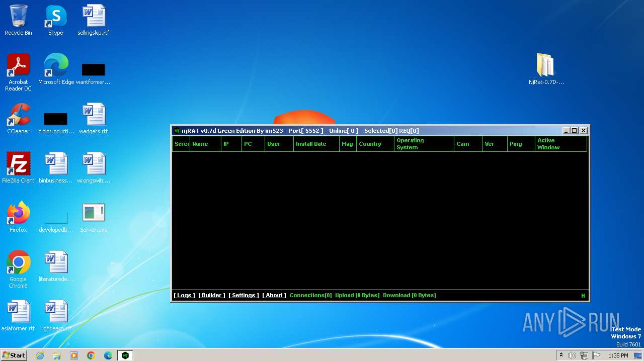Image resolution: width=644 pixels, height=362 pixels.
Task: Click Edge icon in the taskbar
Action: tap(108, 355)
